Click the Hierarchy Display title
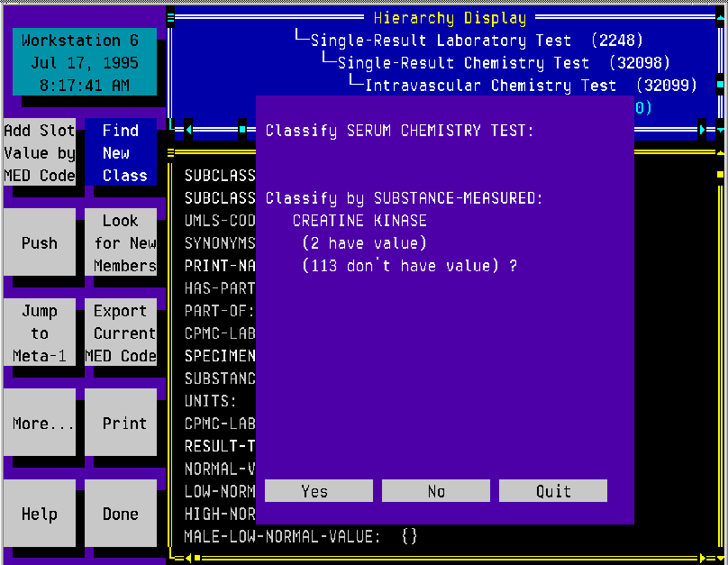Viewport: 728px width, 565px height. tap(450, 18)
